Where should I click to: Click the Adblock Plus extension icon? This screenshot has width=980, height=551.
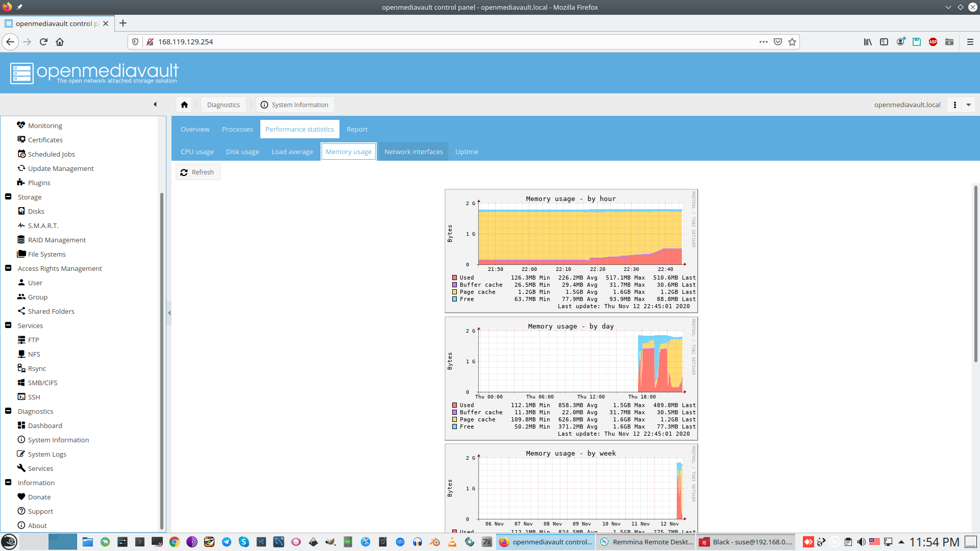pos(933,42)
